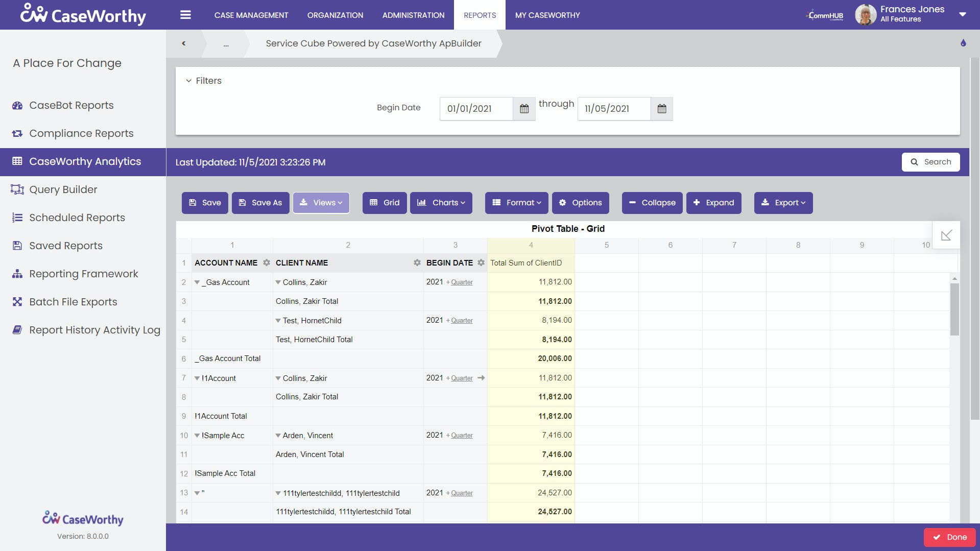Open the Organization menu

point(335,15)
